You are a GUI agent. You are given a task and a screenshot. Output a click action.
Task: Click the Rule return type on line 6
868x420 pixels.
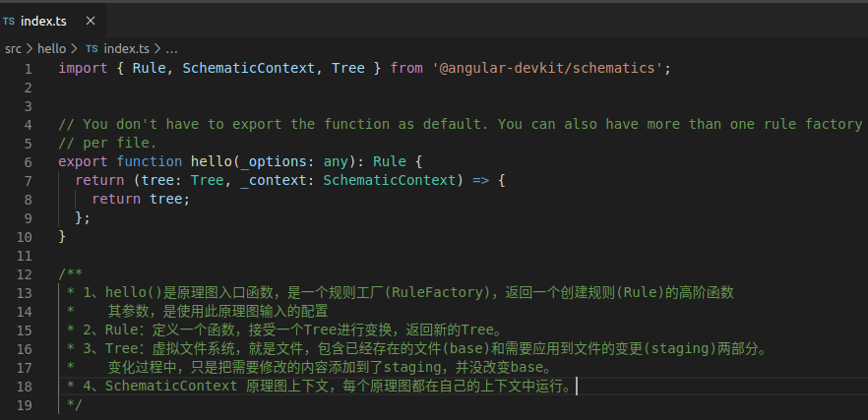tap(389, 161)
